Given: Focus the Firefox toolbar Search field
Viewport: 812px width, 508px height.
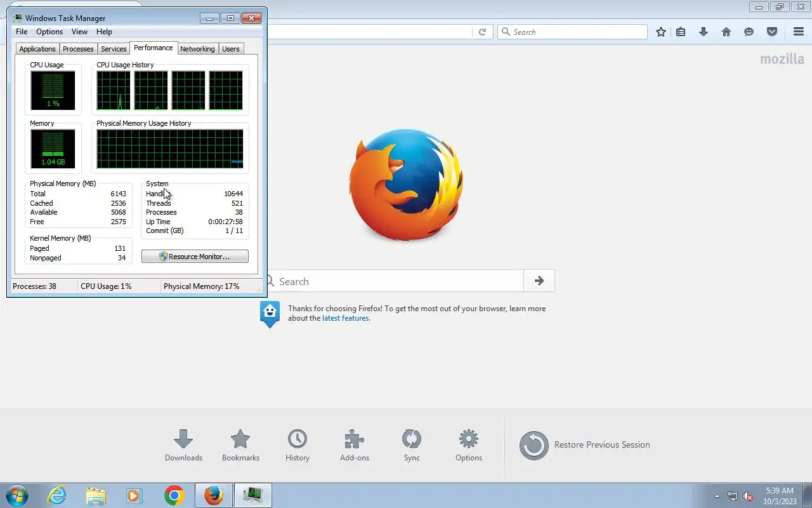Looking at the screenshot, I should coord(572,32).
